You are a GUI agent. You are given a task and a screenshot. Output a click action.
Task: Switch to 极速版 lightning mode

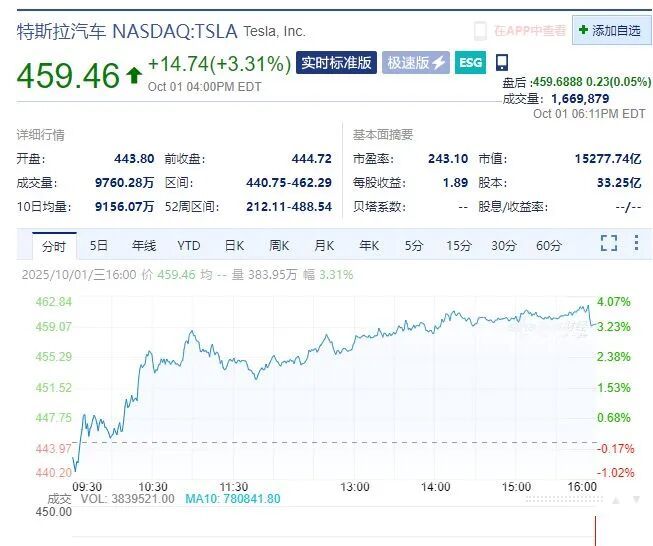415,63
